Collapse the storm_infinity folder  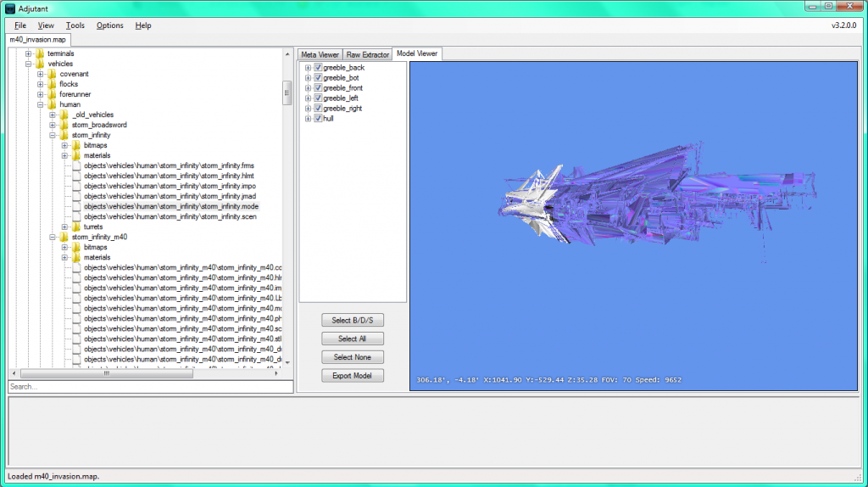pyautogui.click(x=53, y=135)
